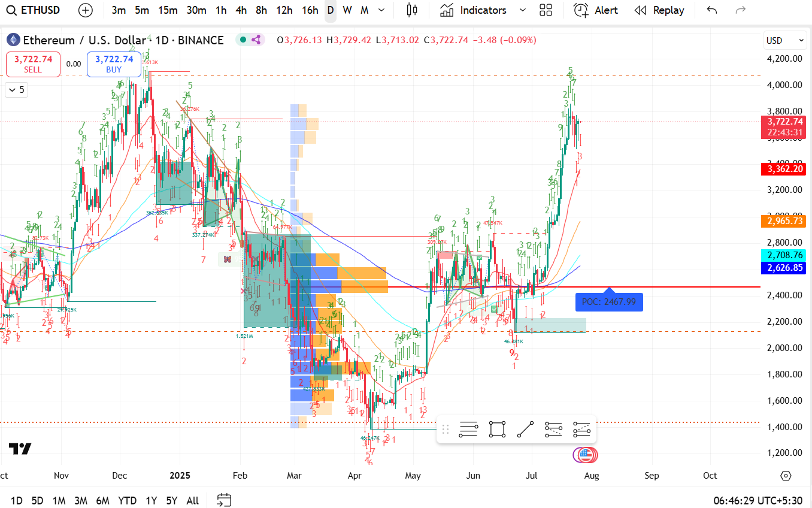Select the trend line drawing tool

pos(525,429)
